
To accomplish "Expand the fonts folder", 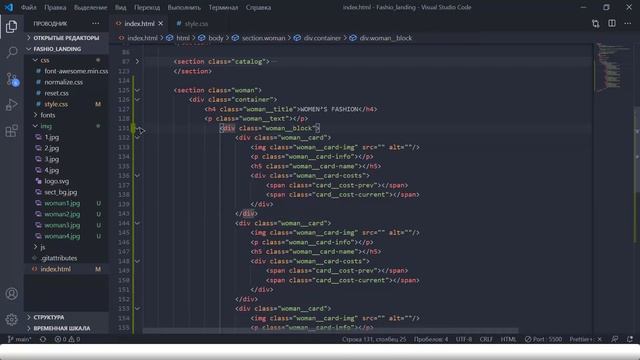I will click(48, 115).
